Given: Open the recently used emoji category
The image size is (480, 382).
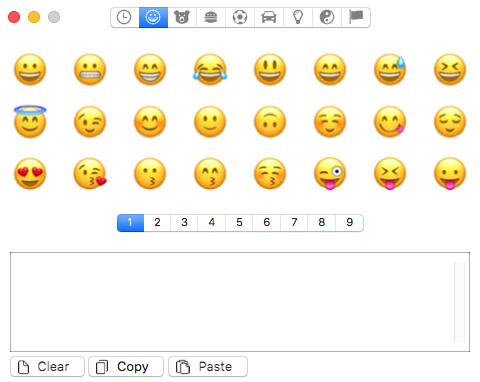Looking at the screenshot, I should click(x=124, y=17).
